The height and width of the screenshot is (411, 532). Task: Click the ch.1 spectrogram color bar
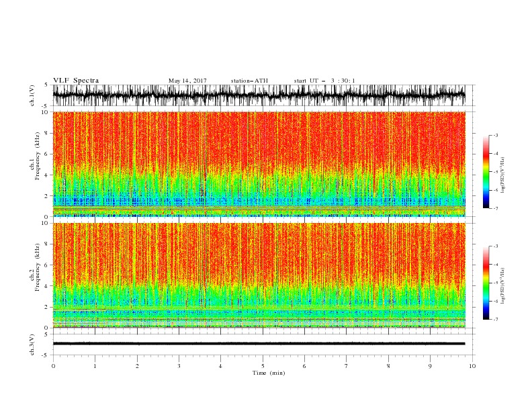(486, 172)
